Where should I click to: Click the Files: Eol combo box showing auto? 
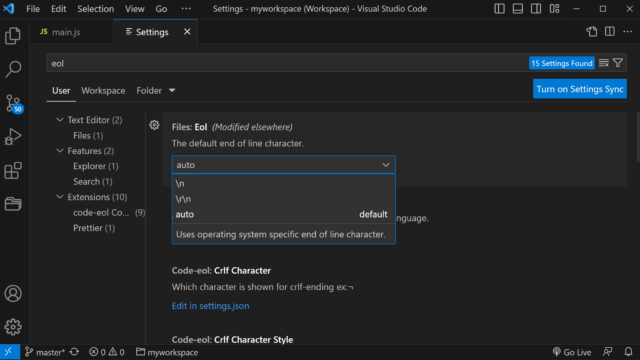[284, 164]
